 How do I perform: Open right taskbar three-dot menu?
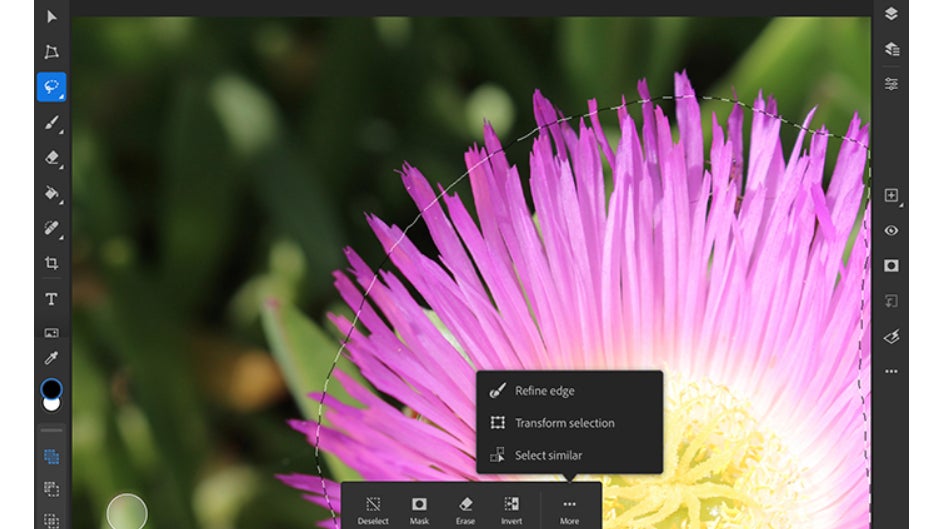coord(891,372)
